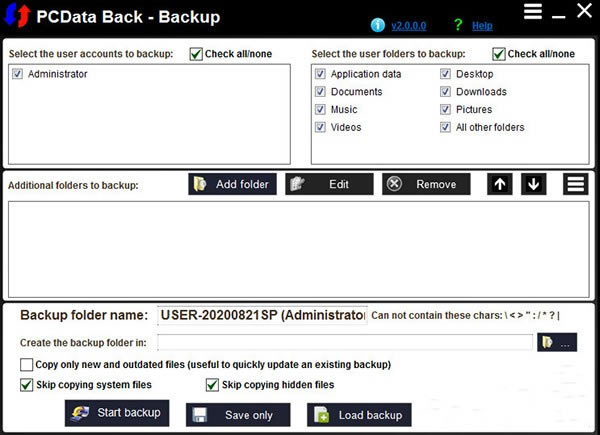This screenshot has width=600, height=435.
Task: Browse for backup destination folder button
Action: pos(557,342)
